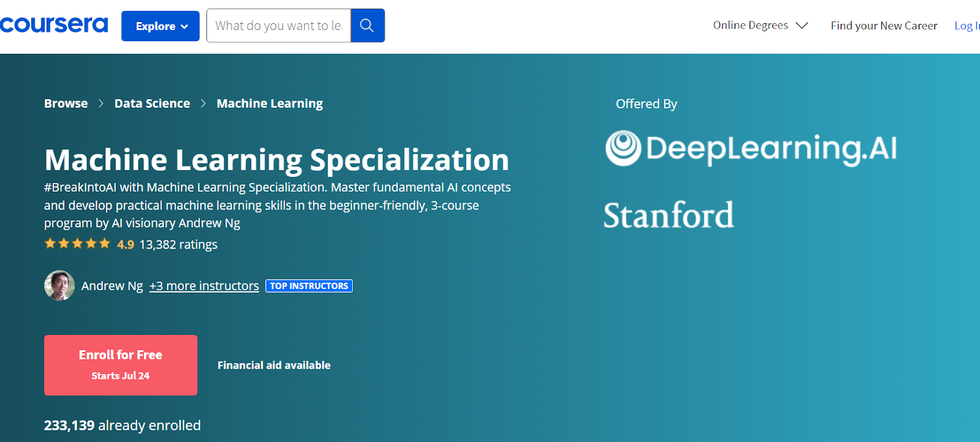Click Andrew Ng's profile photo

[59, 286]
